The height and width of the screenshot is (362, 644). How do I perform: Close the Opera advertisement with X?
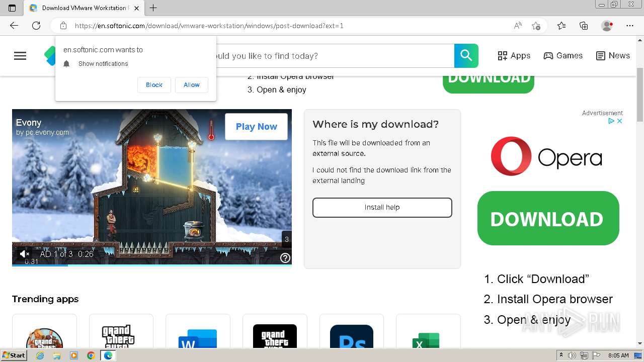pos(620,121)
